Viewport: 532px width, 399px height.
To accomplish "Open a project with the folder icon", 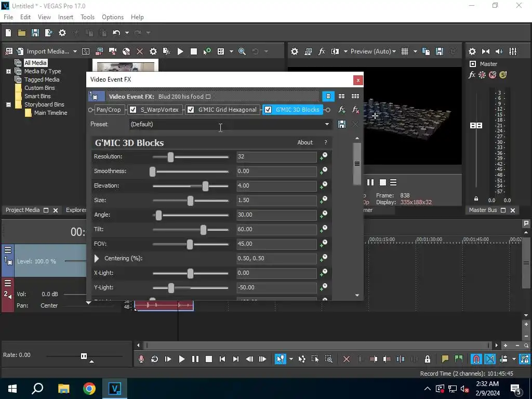I will [x=22, y=33].
